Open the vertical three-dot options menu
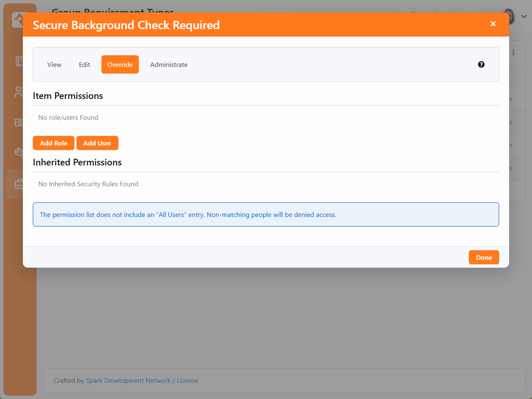Image resolution: width=532 pixels, height=399 pixels. point(513,52)
